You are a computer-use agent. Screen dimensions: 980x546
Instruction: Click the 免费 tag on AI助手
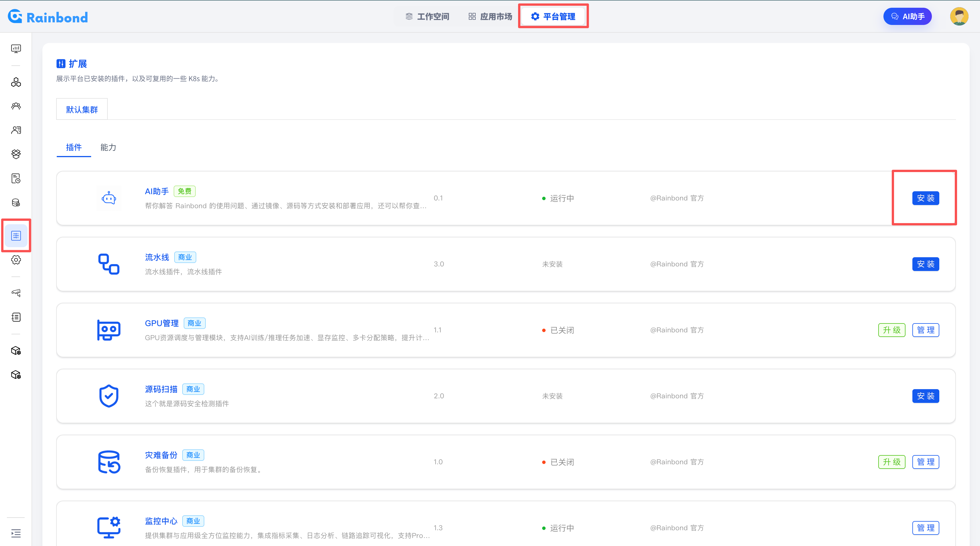click(185, 191)
